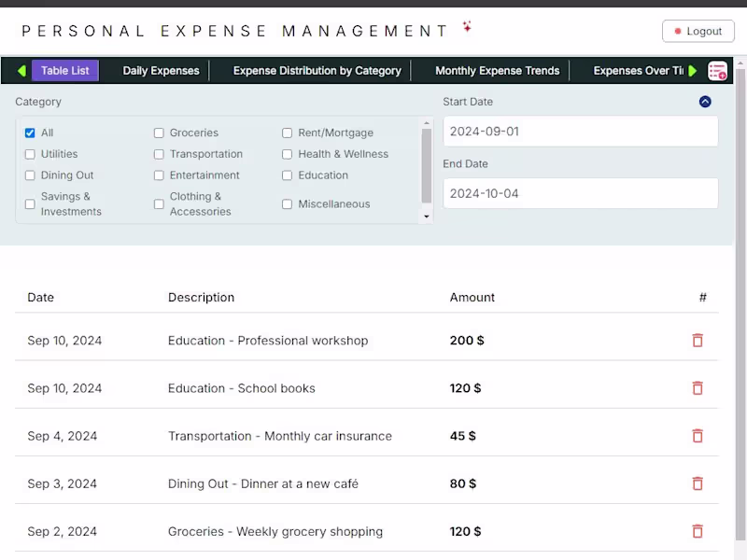This screenshot has width=747, height=560.
Task: Click the End Date field showing 2024-10-04
Action: coord(581,193)
